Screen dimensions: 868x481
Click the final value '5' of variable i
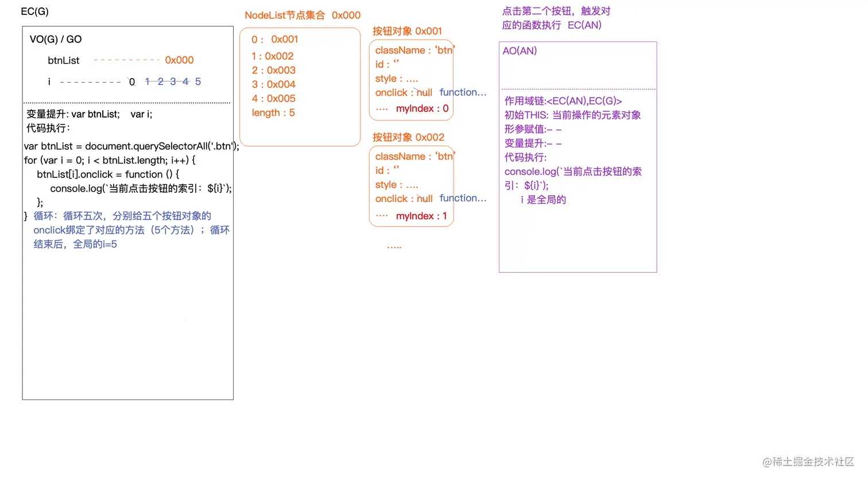coord(198,82)
